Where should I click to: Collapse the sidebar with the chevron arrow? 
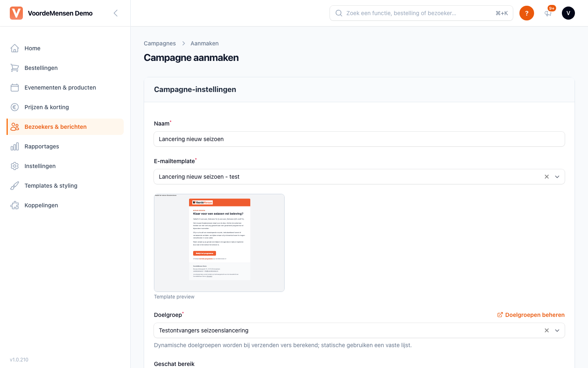116,13
